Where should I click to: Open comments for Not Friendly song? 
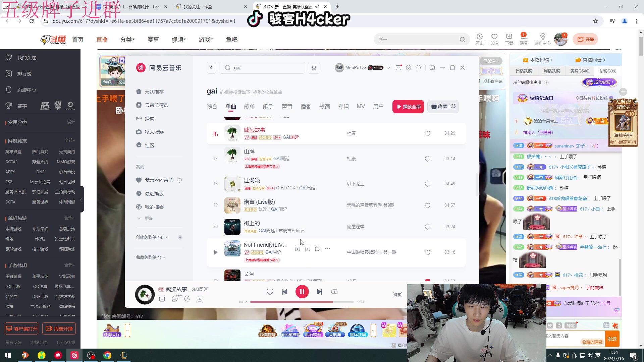click(x=318, y=248)
